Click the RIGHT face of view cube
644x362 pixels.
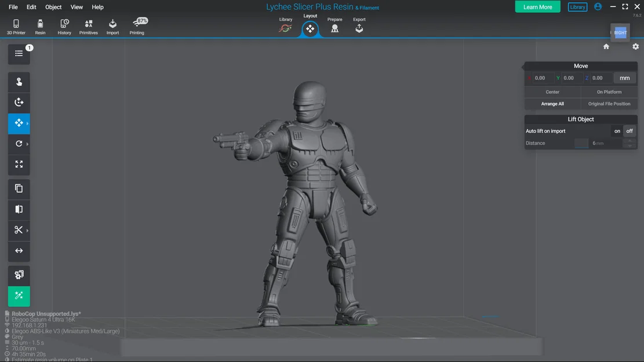[x=621, y=33]
